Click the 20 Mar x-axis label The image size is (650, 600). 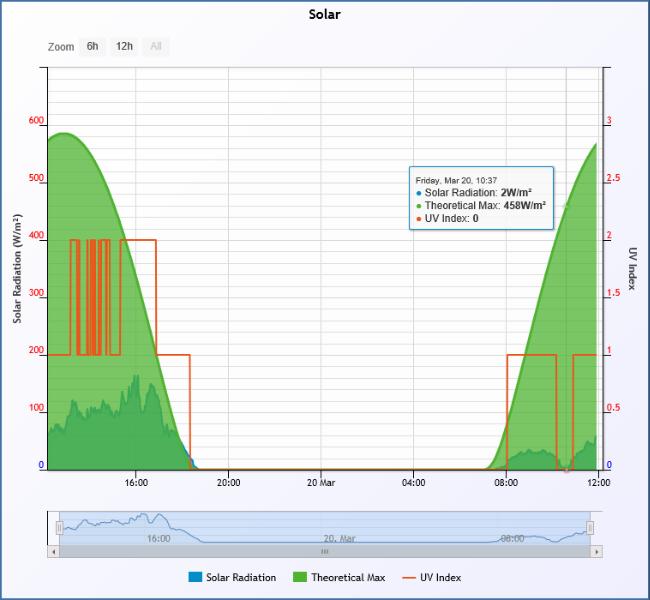point(321,482)
